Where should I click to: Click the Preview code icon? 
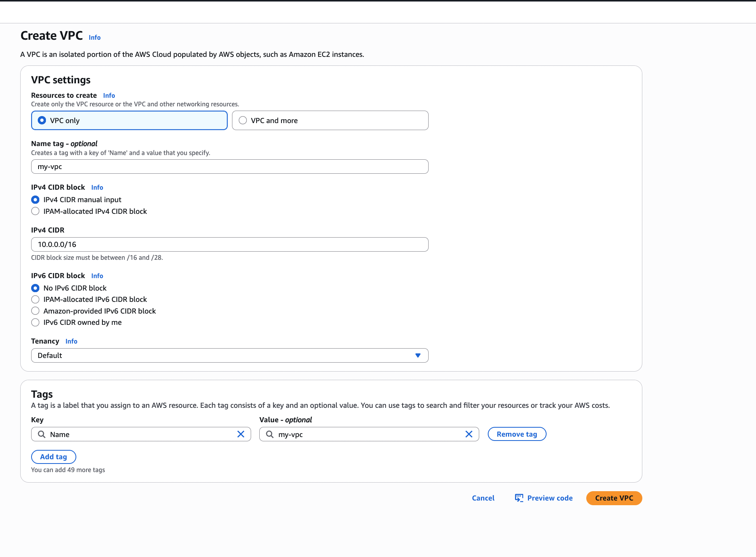pos(519,498)
